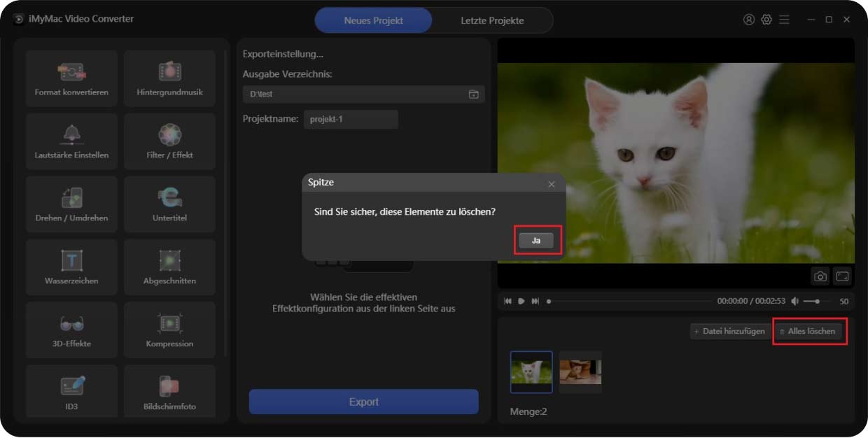Viewport: 868px width, 438px height.
Task: Play the video preview
Action: (x=521, y=301)
